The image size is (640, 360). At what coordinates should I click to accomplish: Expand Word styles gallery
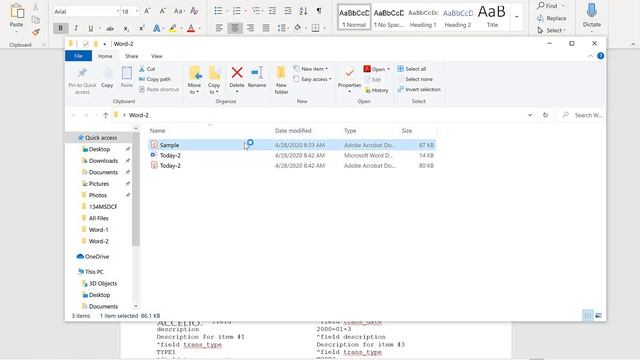click(x=517, y=17)
